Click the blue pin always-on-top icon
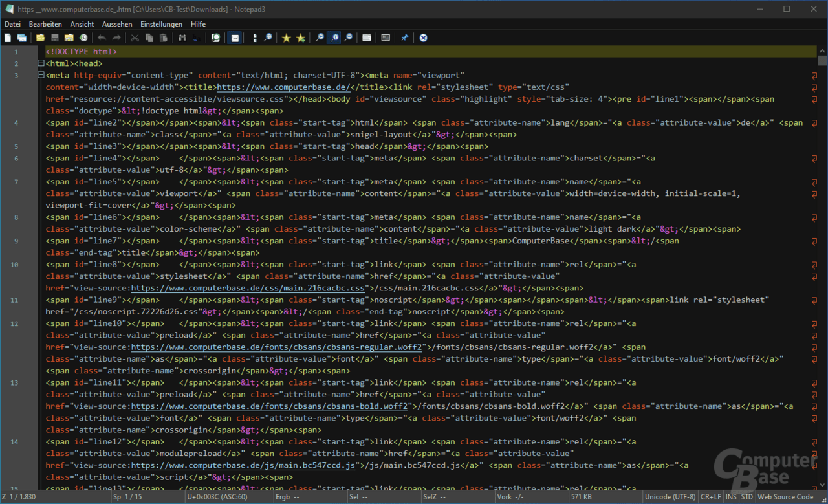 click(404, 38)
